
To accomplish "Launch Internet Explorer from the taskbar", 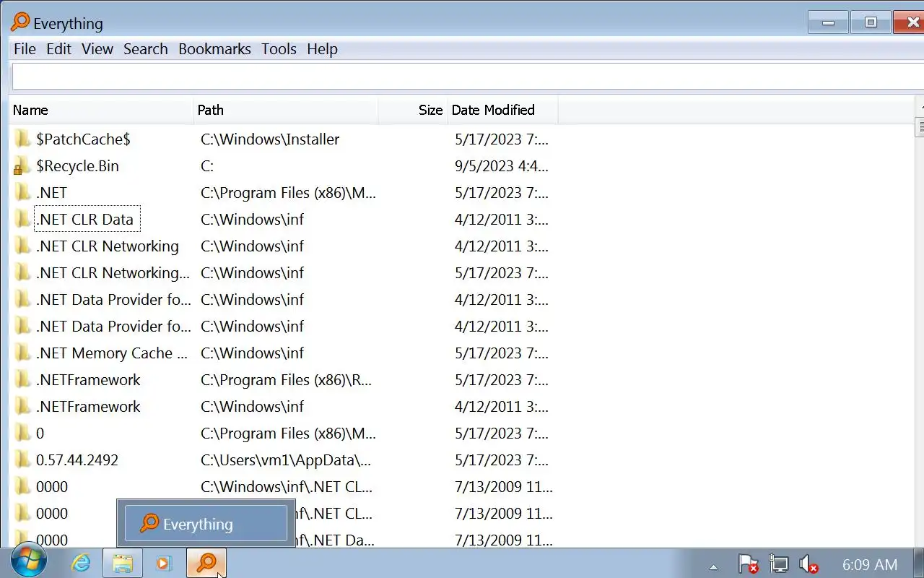I will coord(81,563).
